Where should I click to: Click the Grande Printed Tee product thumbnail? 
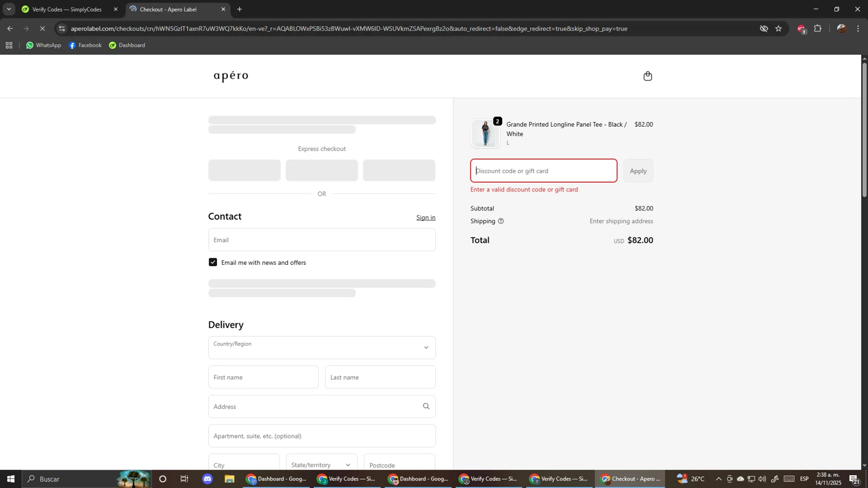click(485, 133)
